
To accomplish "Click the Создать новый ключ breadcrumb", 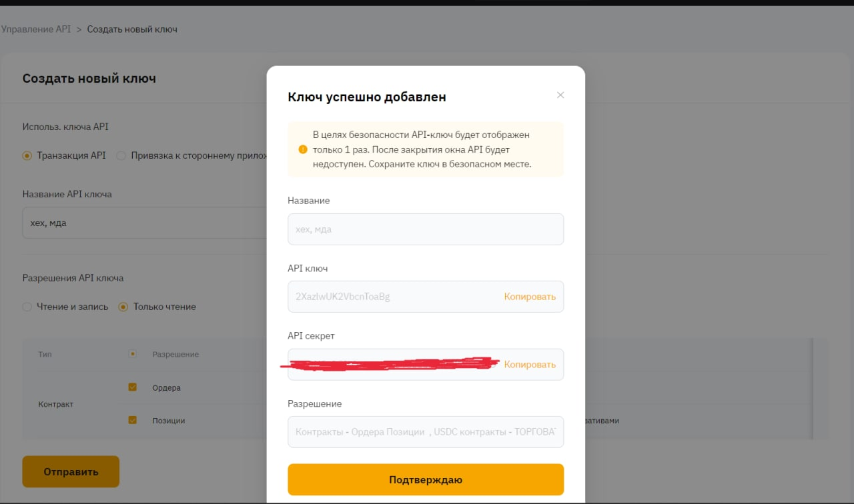I will pos(132,29).
